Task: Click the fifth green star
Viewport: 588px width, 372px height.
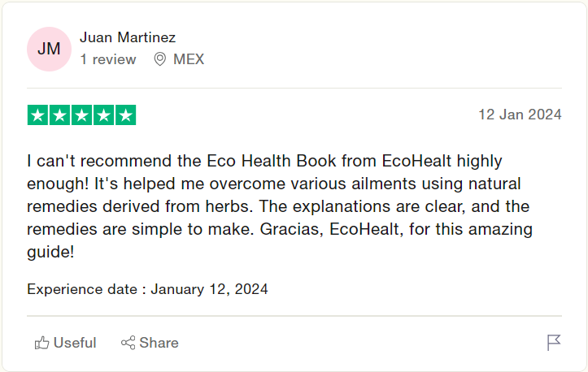Action: coord(126,115)
